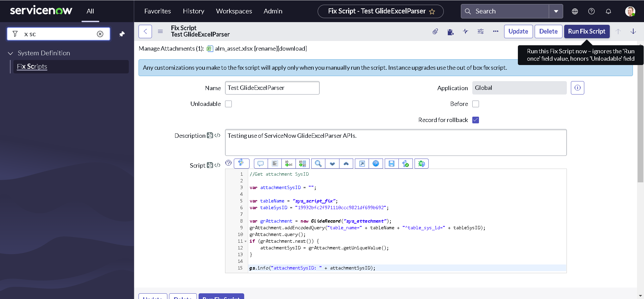This screenshot has width=644, height=299.
Task: Go to the next record down arrow
Action: (x=633, y=32)
